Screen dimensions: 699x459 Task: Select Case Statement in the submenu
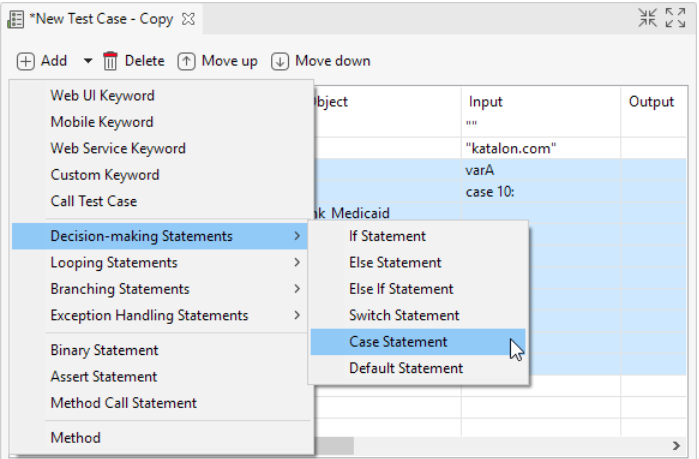pos(398,342)
